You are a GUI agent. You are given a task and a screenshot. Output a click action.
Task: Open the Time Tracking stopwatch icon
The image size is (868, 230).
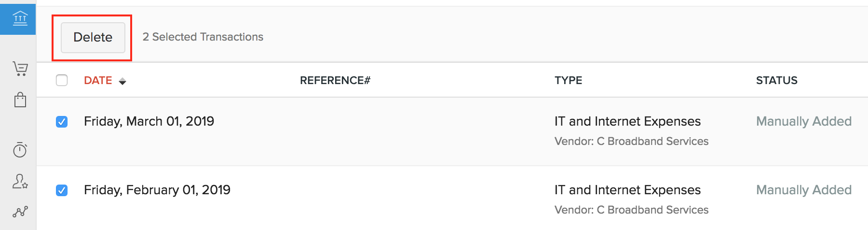pyautogui.click(x=20, y=150)
